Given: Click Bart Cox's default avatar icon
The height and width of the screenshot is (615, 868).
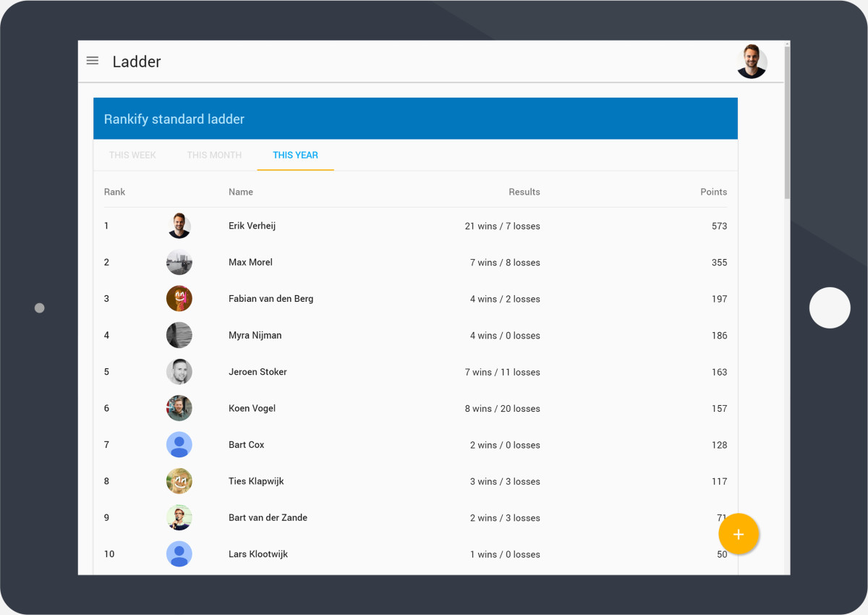Looking at the screenshot, I should tap(179, 445).
